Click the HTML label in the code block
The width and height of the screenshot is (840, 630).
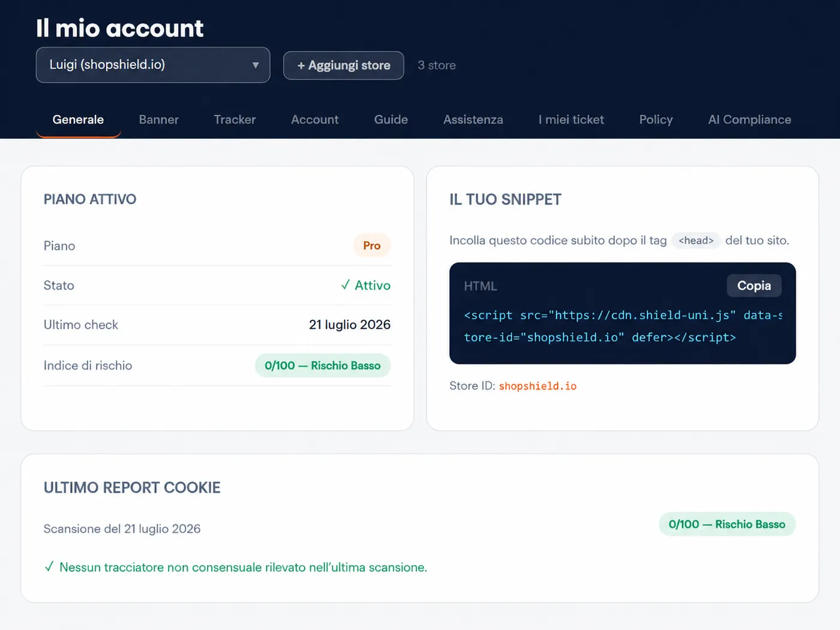coord(481,286)
